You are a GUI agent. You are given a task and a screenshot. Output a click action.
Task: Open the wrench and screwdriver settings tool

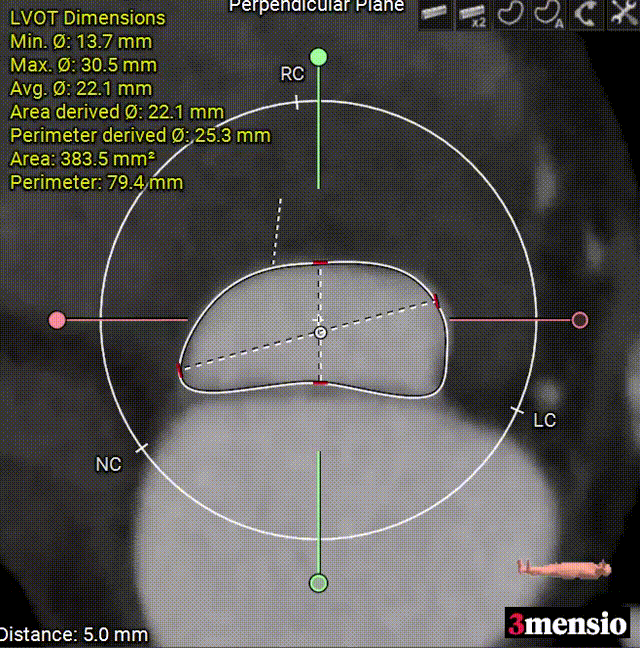point(619,12)
